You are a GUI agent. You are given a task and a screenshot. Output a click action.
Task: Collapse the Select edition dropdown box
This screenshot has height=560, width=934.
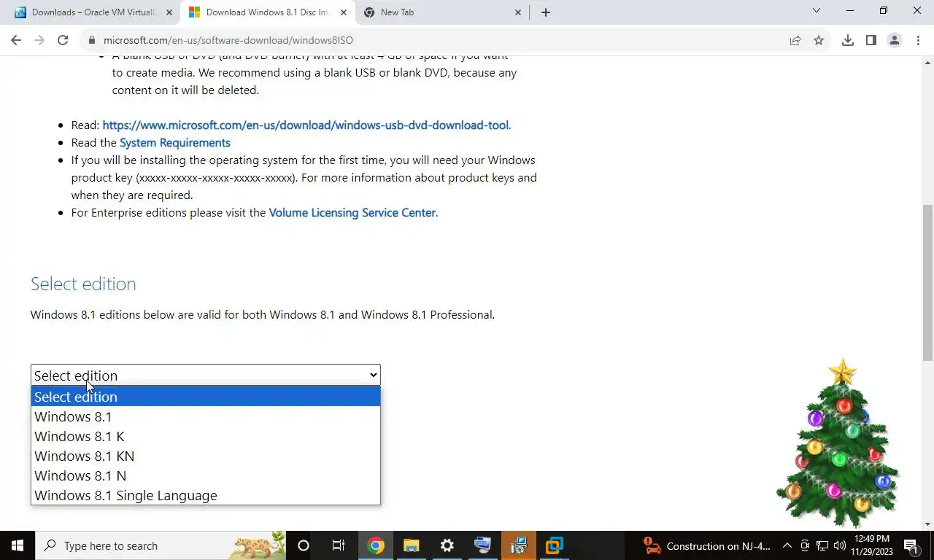tap(205, 375)
